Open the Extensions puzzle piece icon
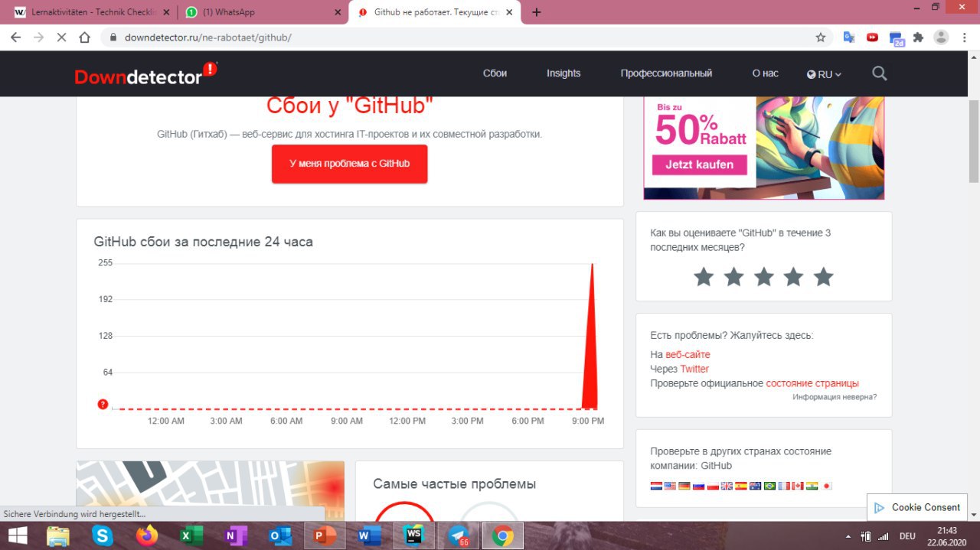This screenshot has height=550, width=980. pyautogui.click(x=919, y=37)
